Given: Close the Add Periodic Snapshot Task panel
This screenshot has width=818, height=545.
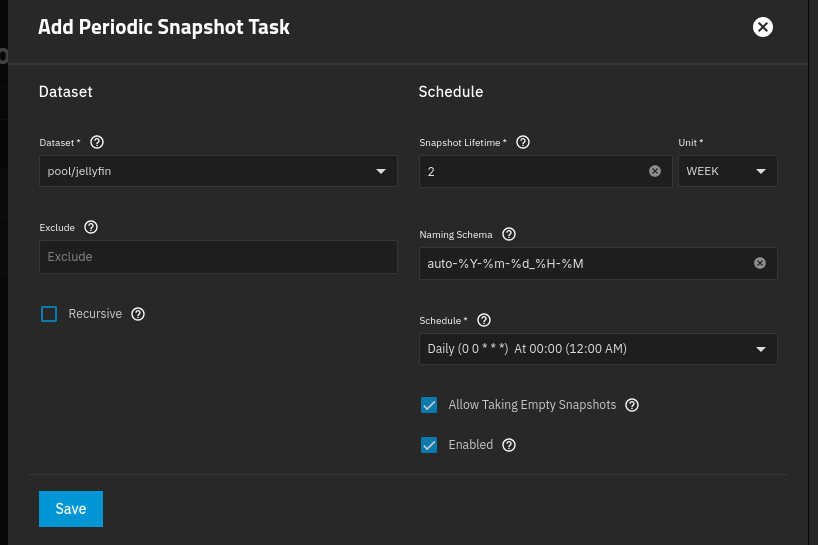Looking at the screenshot, I should 762,27.
